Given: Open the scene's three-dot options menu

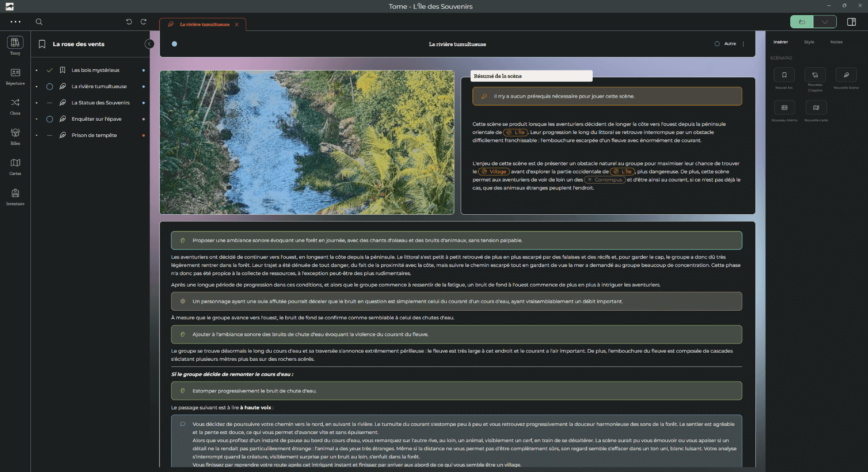Looking at the screenshot, I should tap(743, 44).
